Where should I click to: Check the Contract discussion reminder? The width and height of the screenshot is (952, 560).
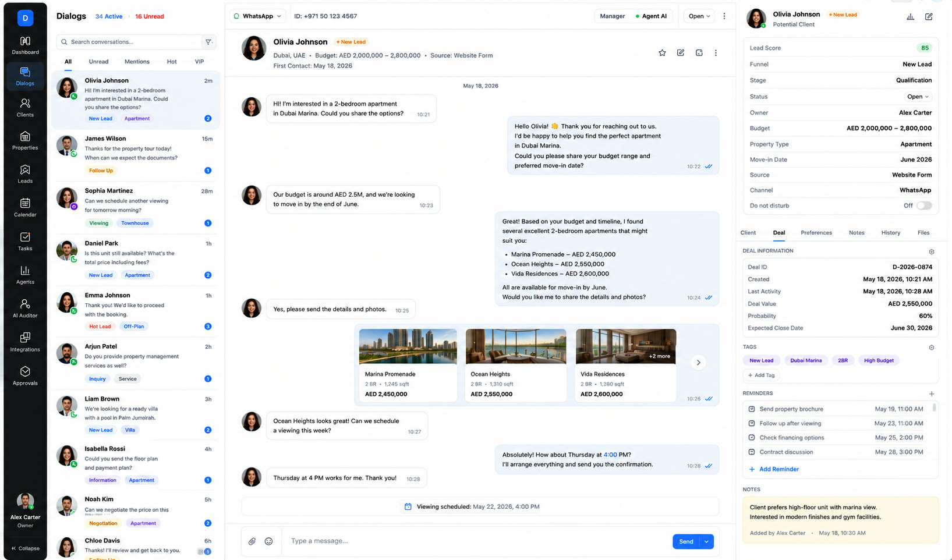(752, 452)
